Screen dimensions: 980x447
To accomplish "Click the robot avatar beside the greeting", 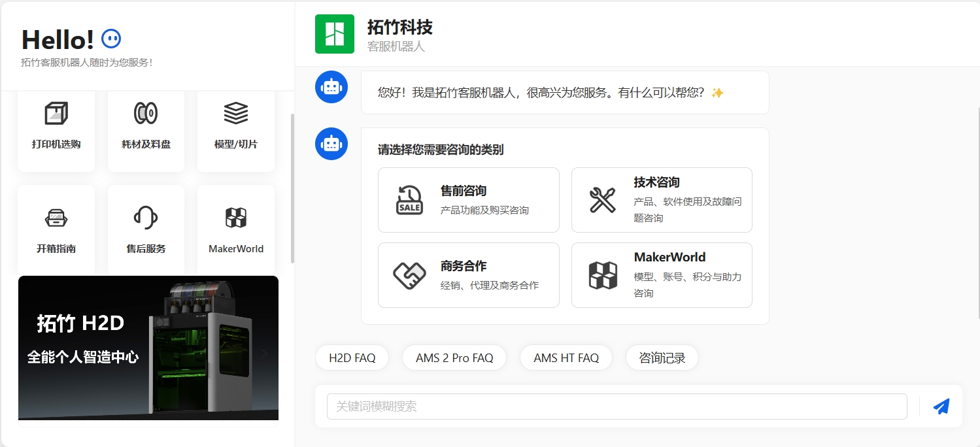I will coord(331,87).
